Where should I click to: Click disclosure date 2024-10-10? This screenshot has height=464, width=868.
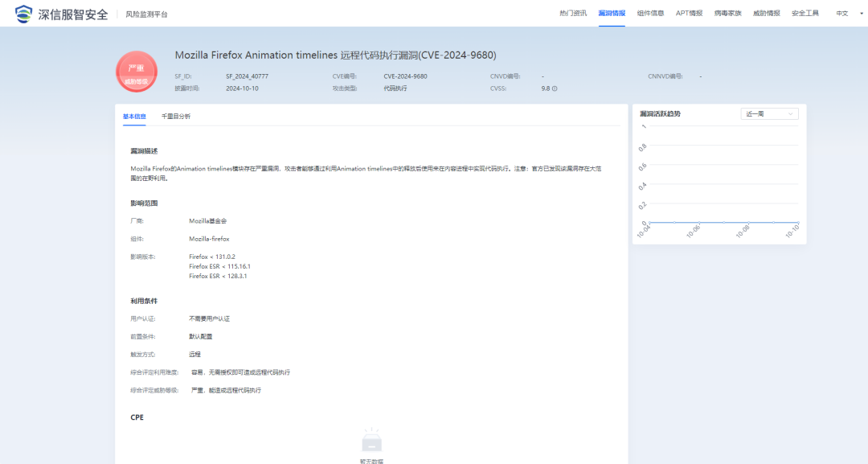pyautogui.click(x=242, y=88)
